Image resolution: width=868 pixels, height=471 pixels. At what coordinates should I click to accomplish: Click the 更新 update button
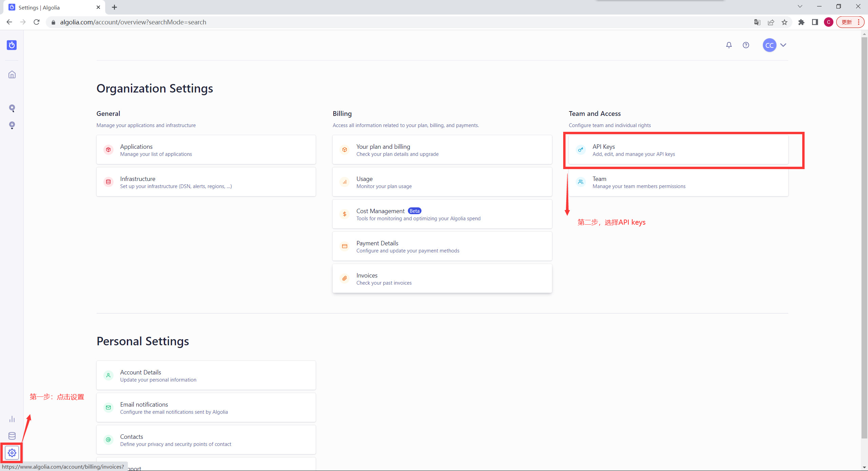[850, 22]
